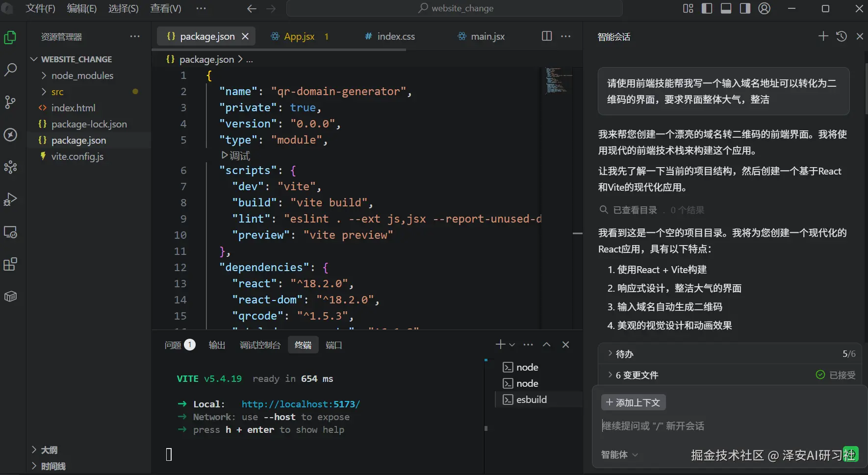Open the Run and Debug view
868x475 pixels.
coord(10,200)
